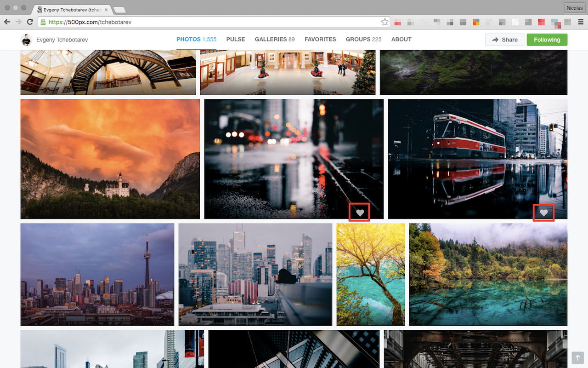Image resolution: width=588 pixels, height=368 pixels.
Task: Open the CN Tower skyline photo
Action: pyautogui.click(x=97, y=274)
